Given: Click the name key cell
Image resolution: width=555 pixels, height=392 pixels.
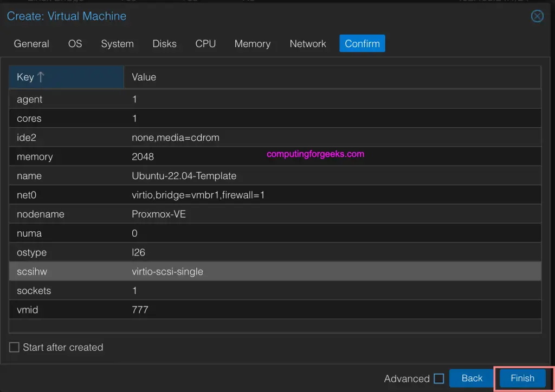Looking at the screenshot, I should [x=66, y=175].
